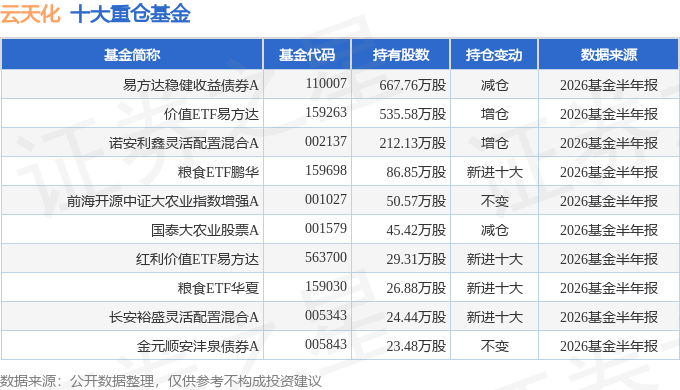Select 诺安利鑫灵活配置混合A fund name
Screen dimensions: 680x390
(x=184, y=143)
